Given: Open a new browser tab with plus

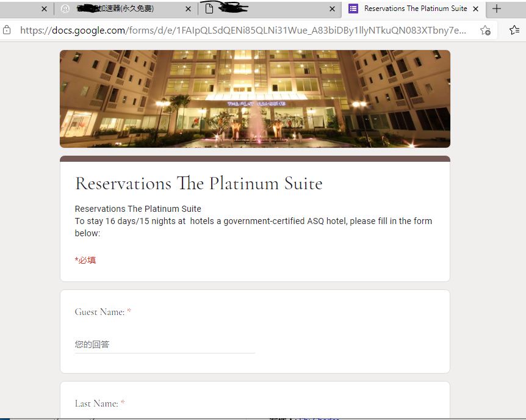Looking at the screenshot, I should 497,9.
